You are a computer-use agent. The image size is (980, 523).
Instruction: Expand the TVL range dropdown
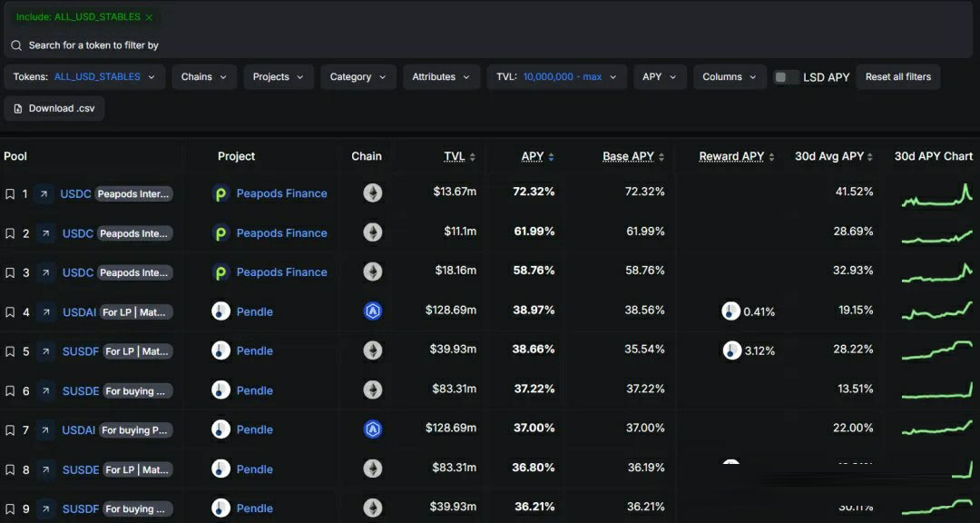[557, 77]
